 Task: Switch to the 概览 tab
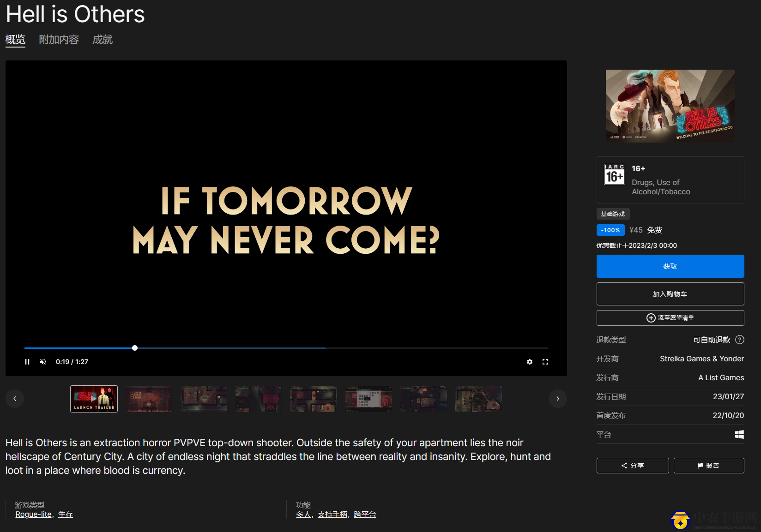tap(15, 40)
